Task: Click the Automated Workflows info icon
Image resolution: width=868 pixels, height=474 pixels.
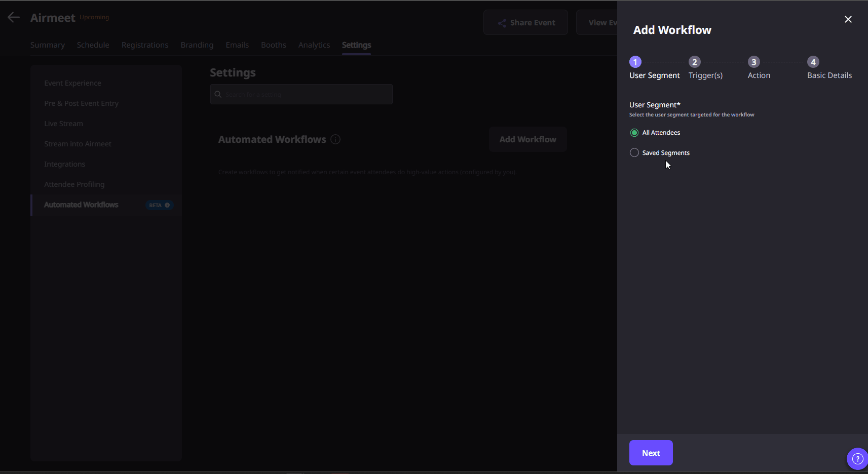Action: [335, 139]
